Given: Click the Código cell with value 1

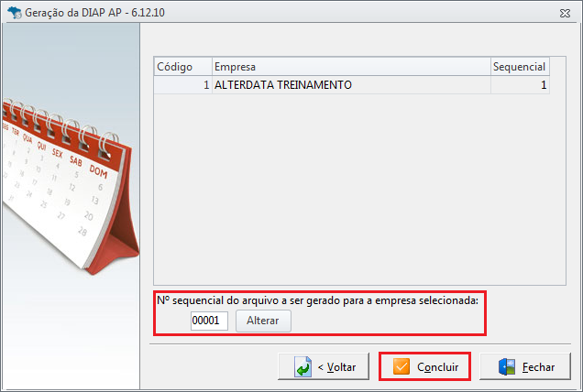Looking at the screenshot, I should pos(183,85).
